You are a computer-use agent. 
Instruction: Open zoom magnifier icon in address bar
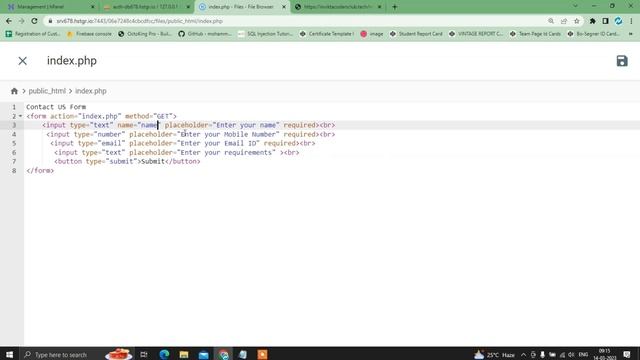click(551, 21)
